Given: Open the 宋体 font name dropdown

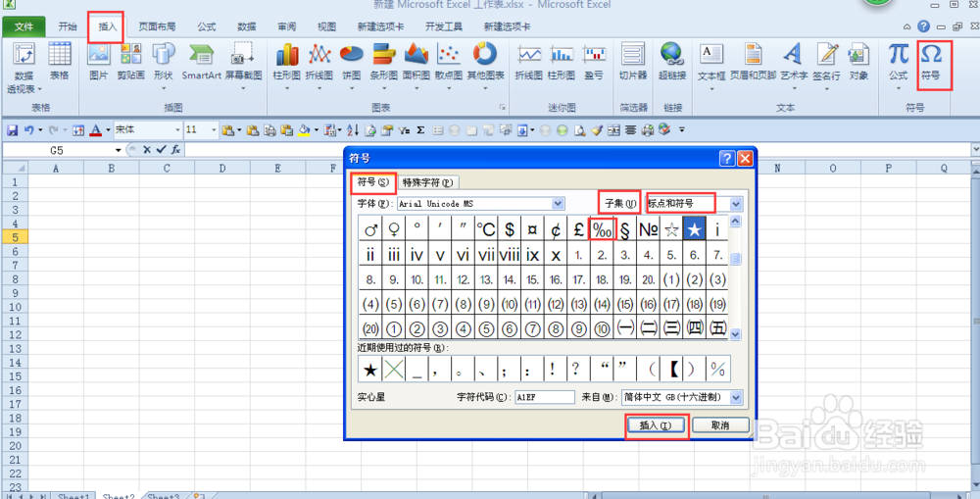Looking at the screenshot, I should coord(178,130).
